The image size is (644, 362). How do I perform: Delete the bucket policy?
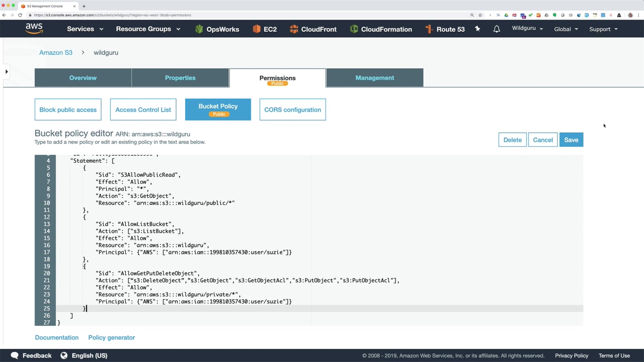512,140
